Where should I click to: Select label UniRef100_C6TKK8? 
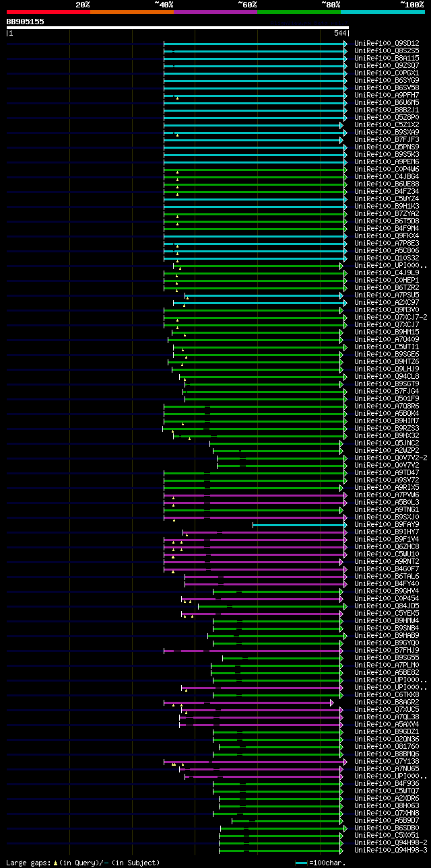387,695
